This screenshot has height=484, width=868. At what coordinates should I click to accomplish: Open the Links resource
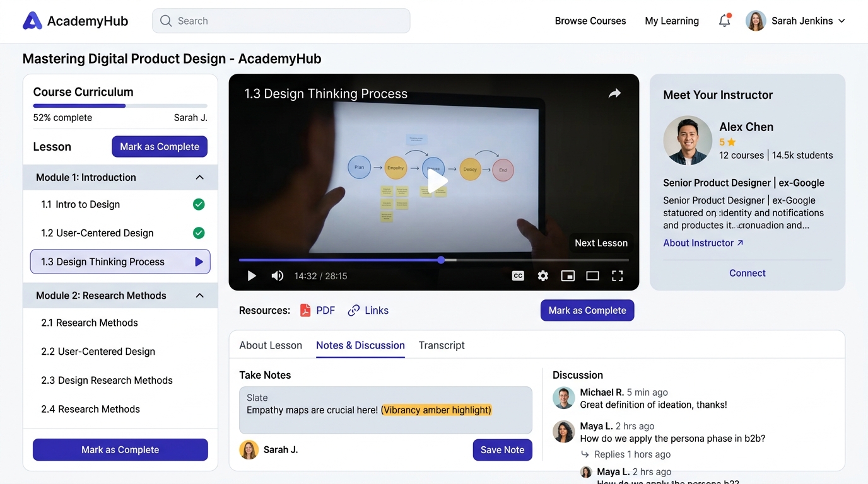[x=368, y=310]
